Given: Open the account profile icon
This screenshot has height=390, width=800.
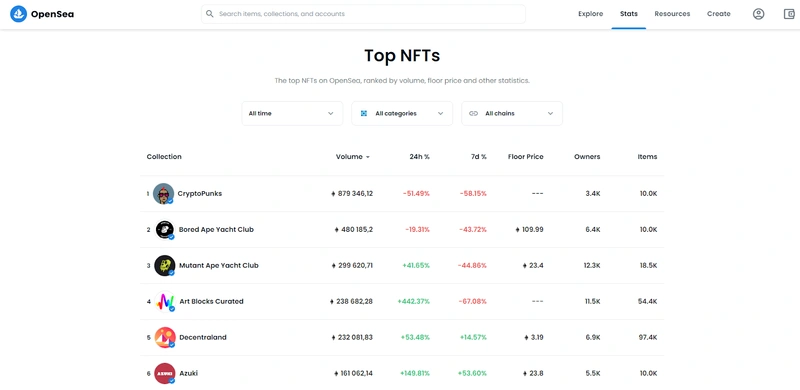Looking at the screenshot, I should coord(759,14).
